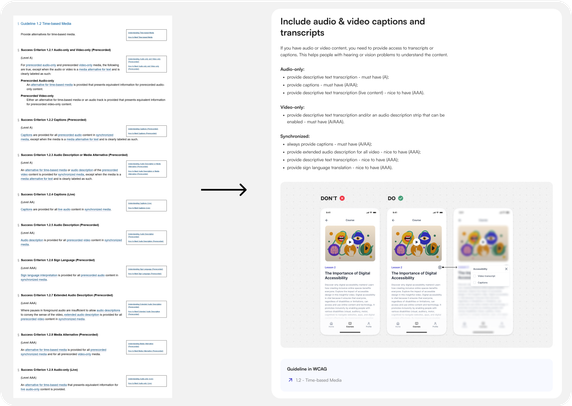Open the Home tab icon in the DON'T phone
Image resolution: width=572 pixels, height=406 pixels.
(x=331, y=324)
